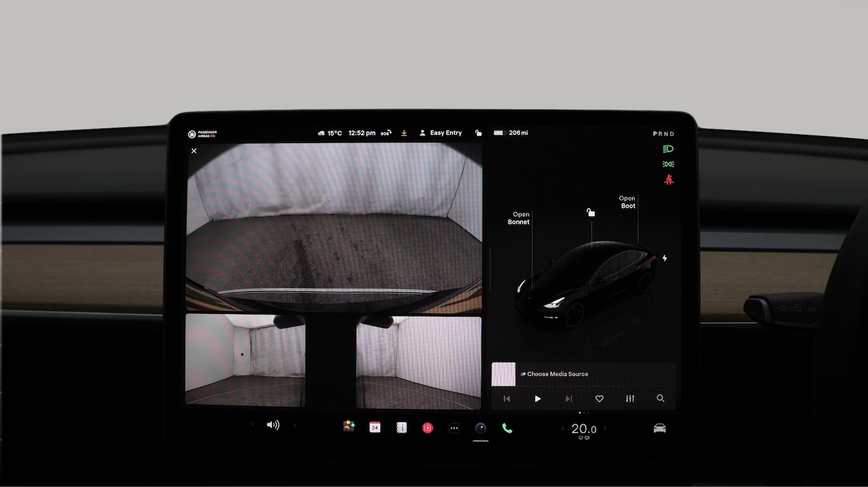Open the red music streaming app
The image size is (868, 487).
click(x=428, y=429)
